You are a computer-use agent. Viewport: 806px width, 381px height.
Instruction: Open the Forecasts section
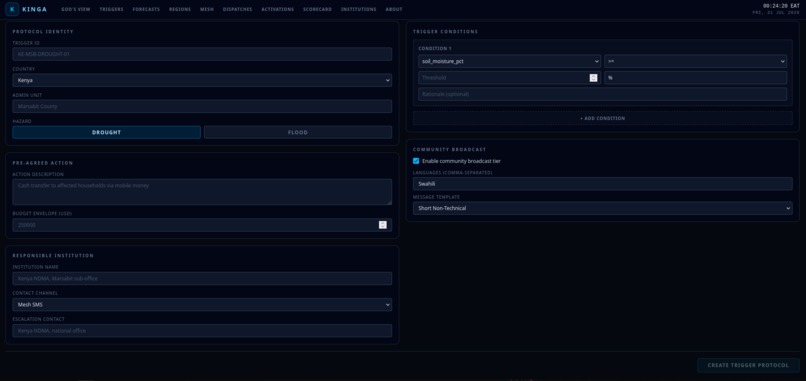click(x=146, y=9)
